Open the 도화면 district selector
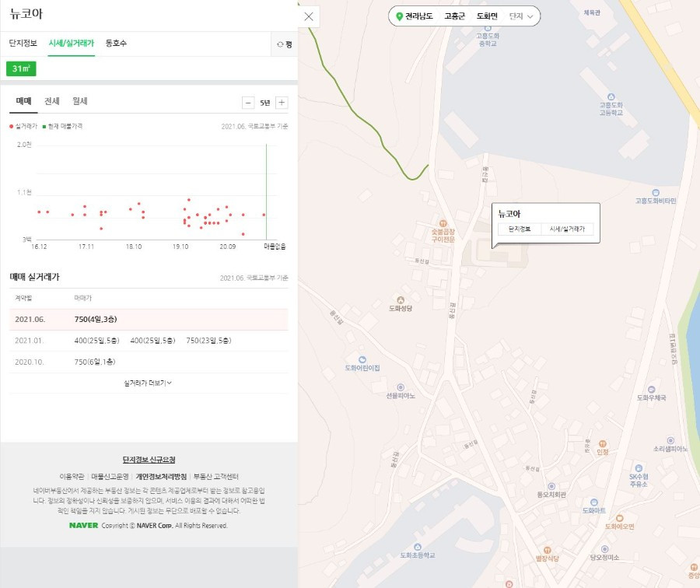The width and height of the screenshot is (700, 588). 487,16
